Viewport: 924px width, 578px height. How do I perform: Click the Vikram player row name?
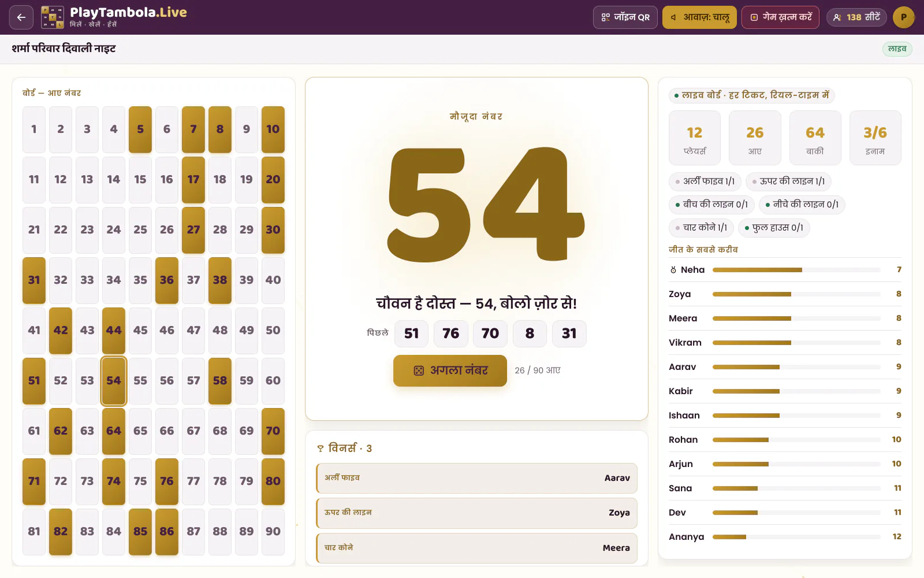tap(685, 343)
